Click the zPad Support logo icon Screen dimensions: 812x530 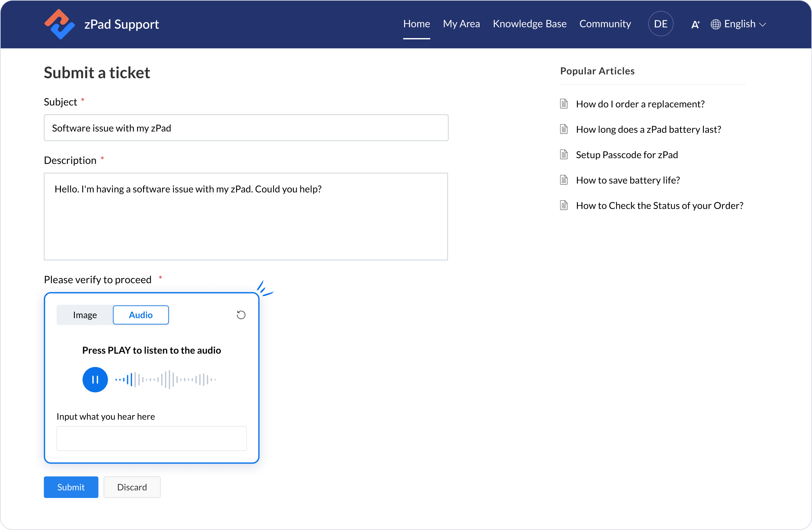(x=59, y=24)
